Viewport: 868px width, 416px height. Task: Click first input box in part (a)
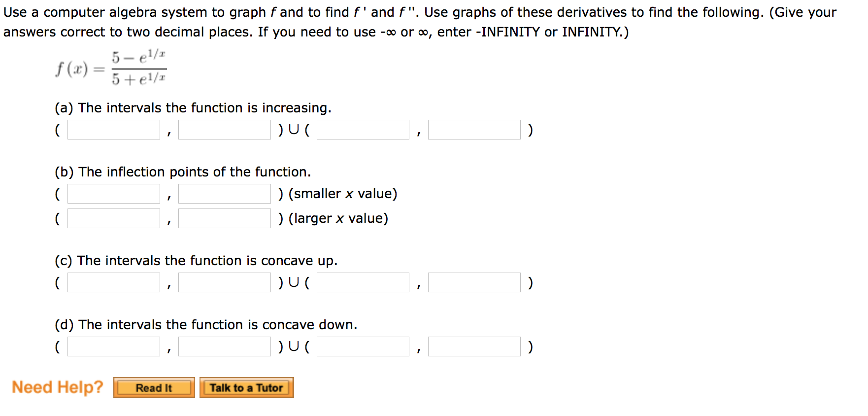(113, 129)
